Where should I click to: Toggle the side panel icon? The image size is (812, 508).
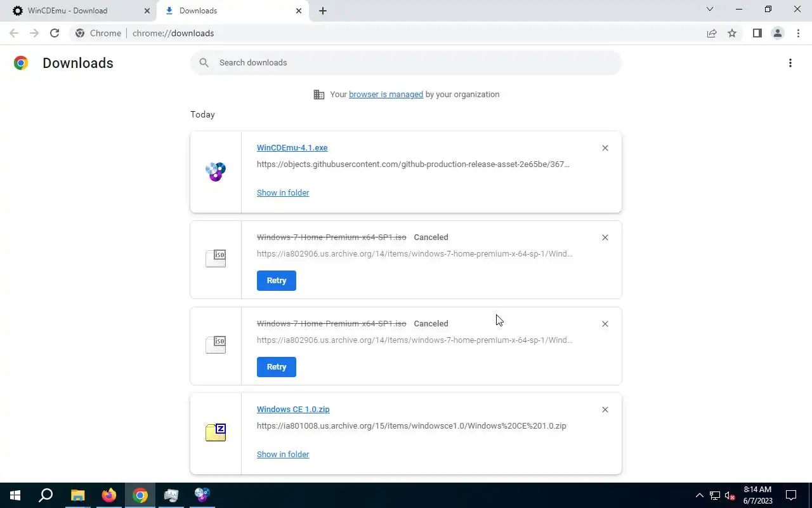[757, 33]
